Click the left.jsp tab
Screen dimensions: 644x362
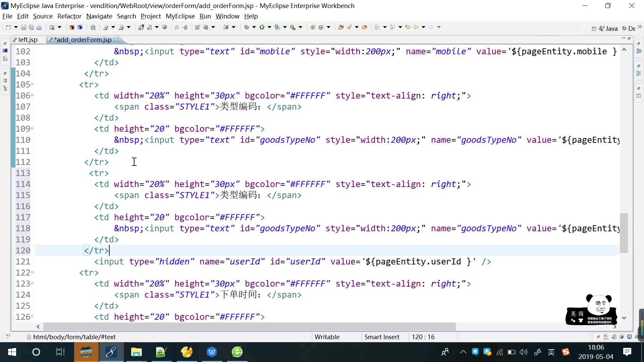28,39
